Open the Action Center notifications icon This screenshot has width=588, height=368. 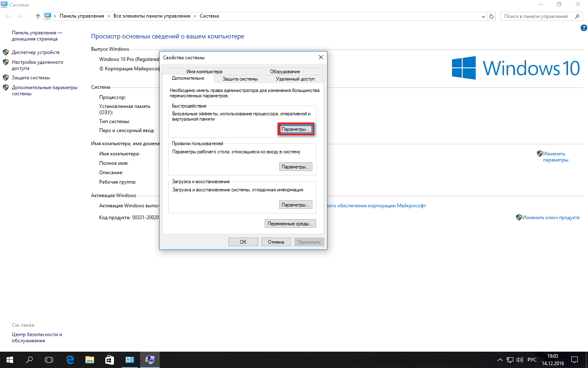pos(575,360)
